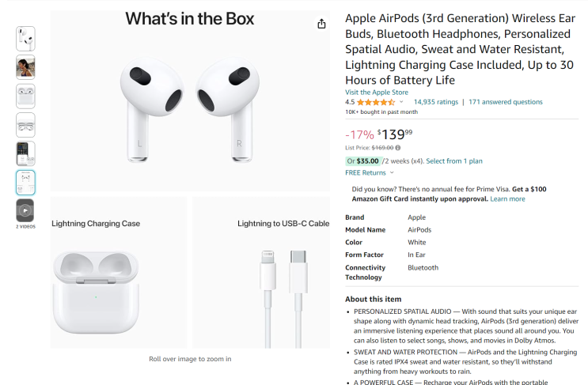Visit the Apple Store link
588x385 pixels.
(377, 92)
